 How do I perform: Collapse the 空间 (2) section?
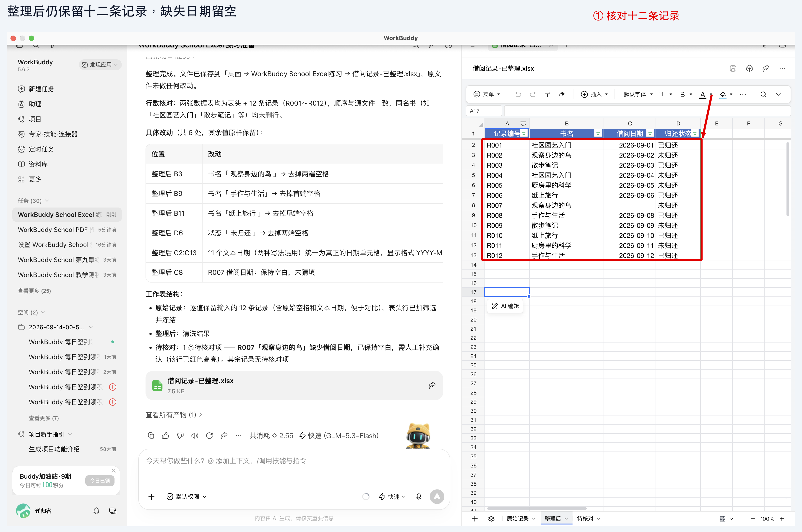point(31,312)
